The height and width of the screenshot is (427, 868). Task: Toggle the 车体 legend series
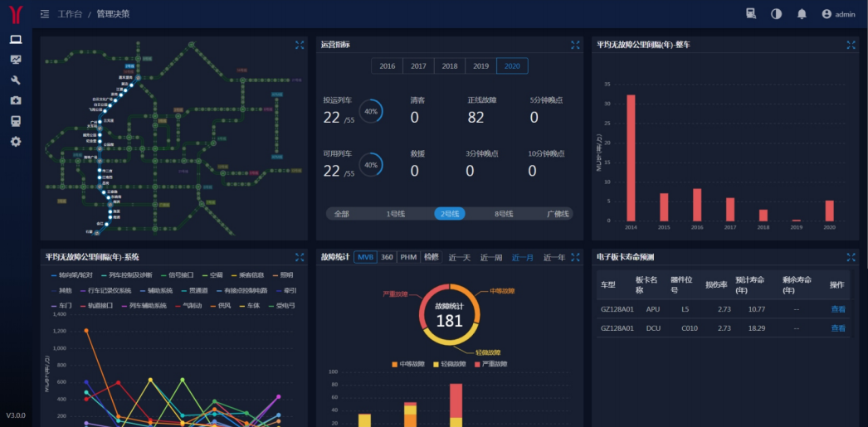point(250,305)
